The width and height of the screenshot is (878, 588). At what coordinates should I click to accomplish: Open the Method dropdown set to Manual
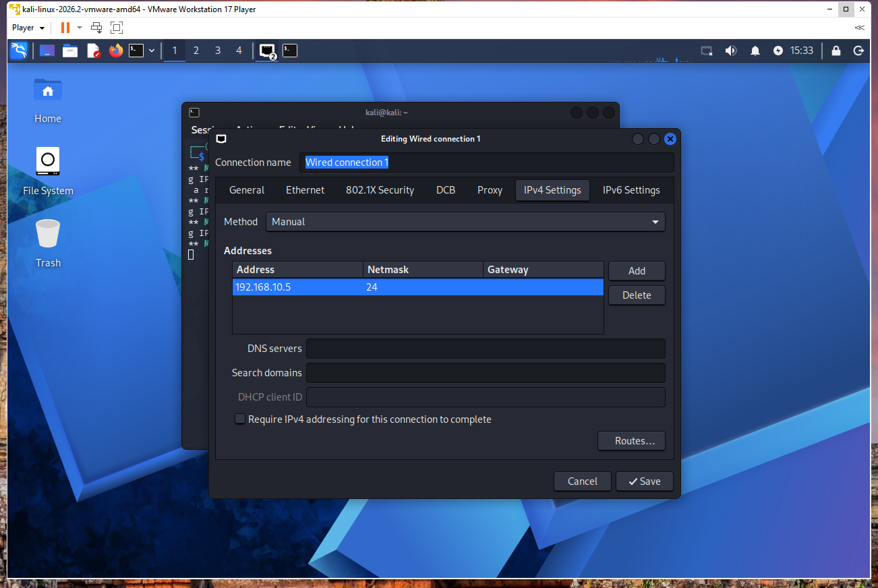[465, 222]
